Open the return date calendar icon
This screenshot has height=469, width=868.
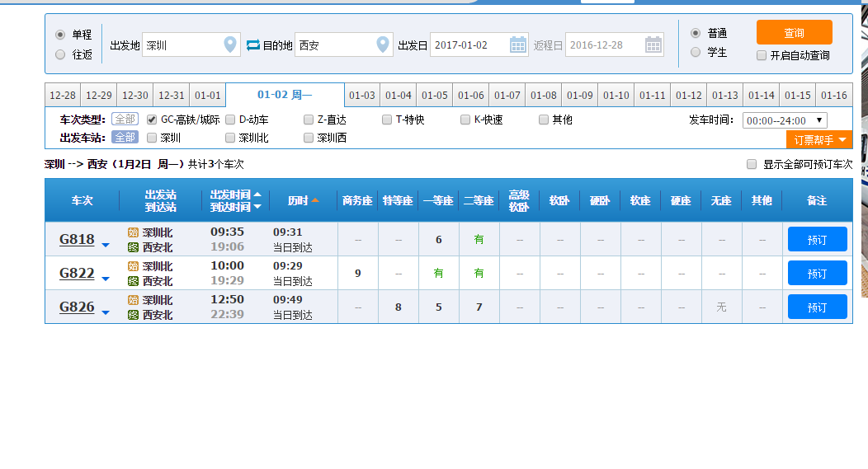(653, 45)
